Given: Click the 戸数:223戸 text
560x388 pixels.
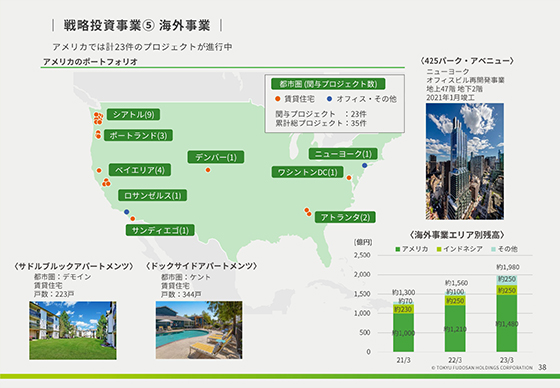Looking at the screenshot, I should pos(54,294).
